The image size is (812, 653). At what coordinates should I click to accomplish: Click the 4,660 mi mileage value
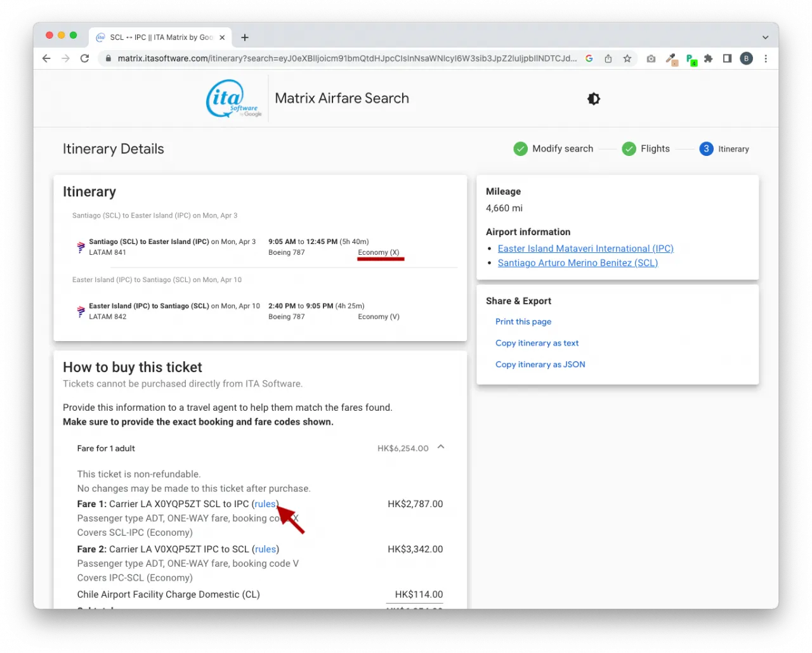(x=504, y=208)
